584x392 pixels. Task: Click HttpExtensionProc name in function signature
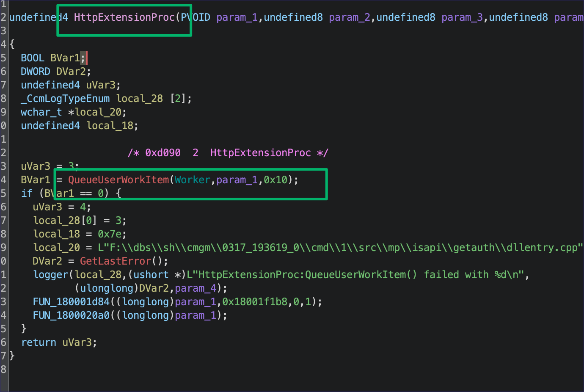click(124, 17)
